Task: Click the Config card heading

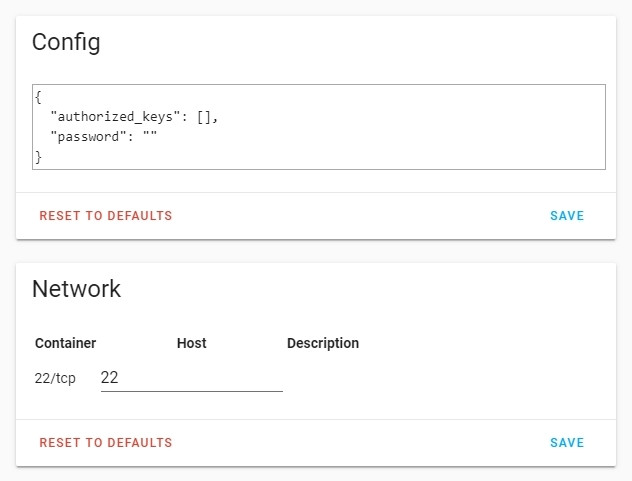Action: [66, 42]
